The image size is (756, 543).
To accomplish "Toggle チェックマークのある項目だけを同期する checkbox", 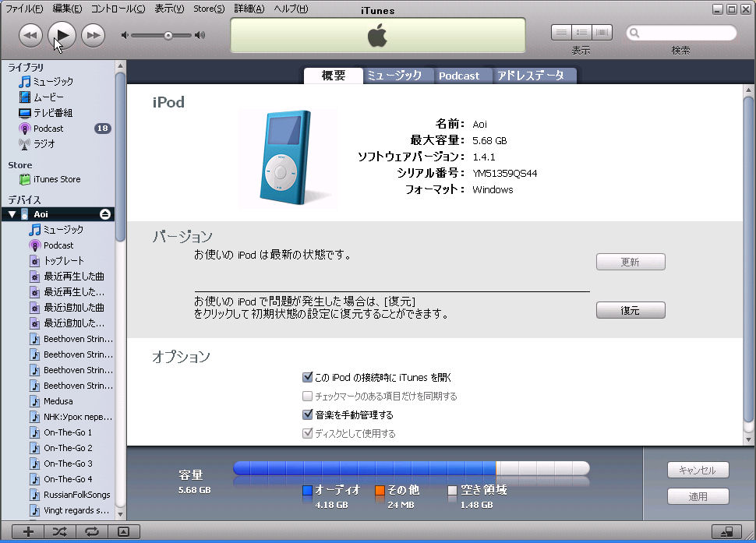I will [307, 396].
